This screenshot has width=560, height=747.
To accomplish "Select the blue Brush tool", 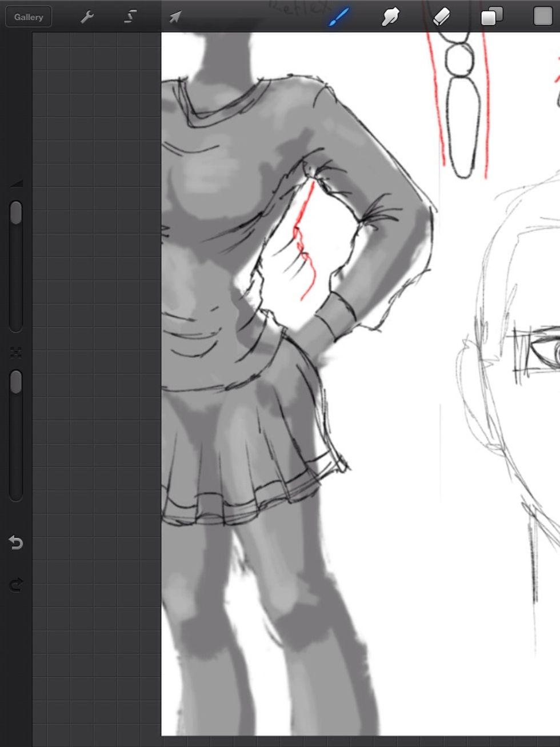I will [338, 17].
